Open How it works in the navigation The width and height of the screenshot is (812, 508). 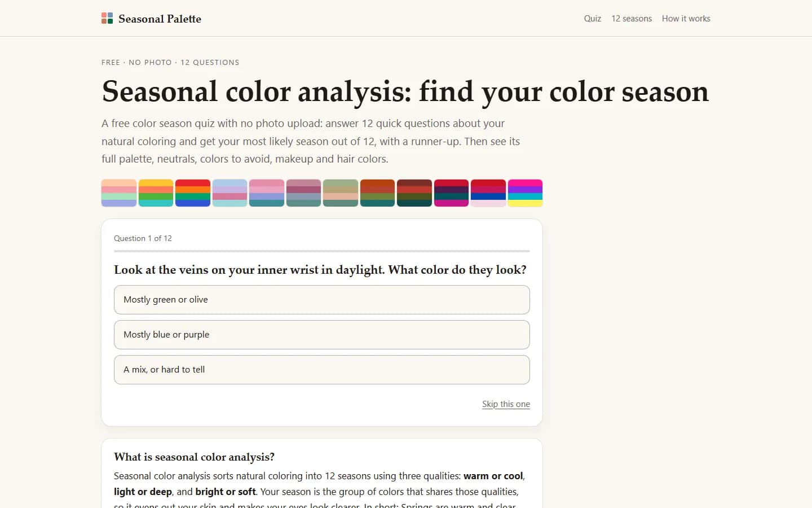click(686, 19)
